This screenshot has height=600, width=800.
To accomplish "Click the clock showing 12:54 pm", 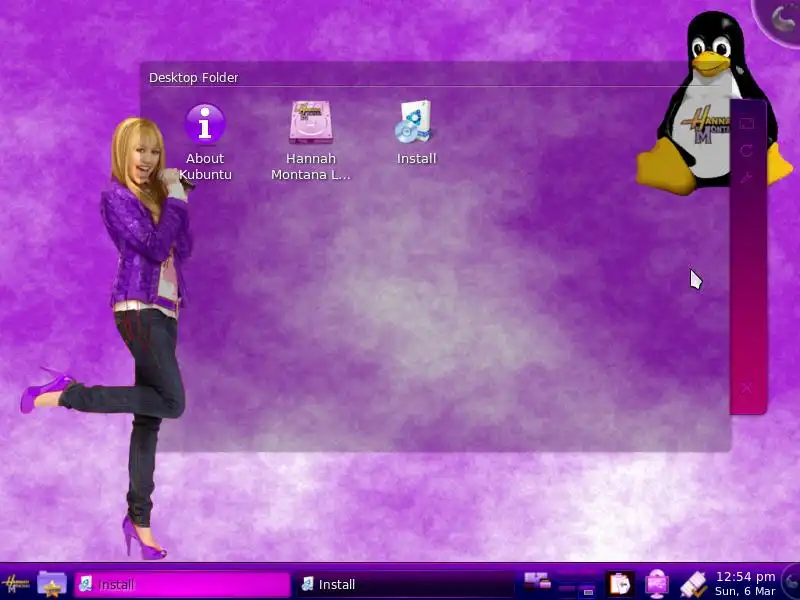I will (x=745, y=584).
